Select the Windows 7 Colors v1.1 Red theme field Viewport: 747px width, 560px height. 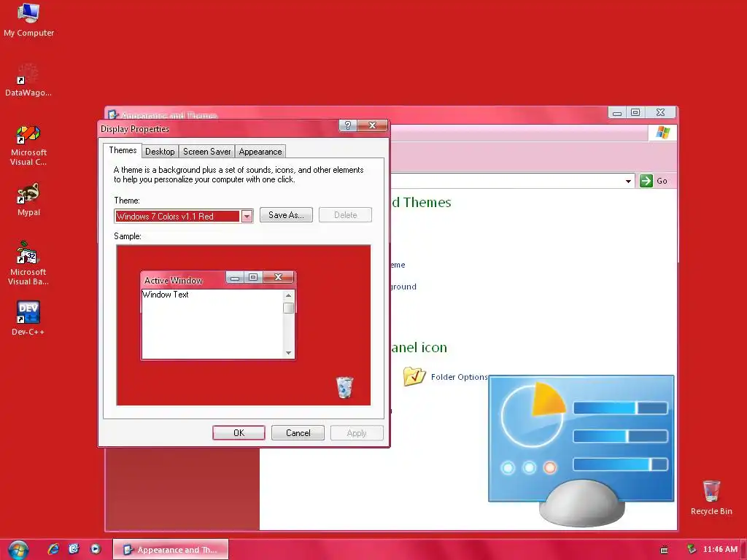coord(184,216)
